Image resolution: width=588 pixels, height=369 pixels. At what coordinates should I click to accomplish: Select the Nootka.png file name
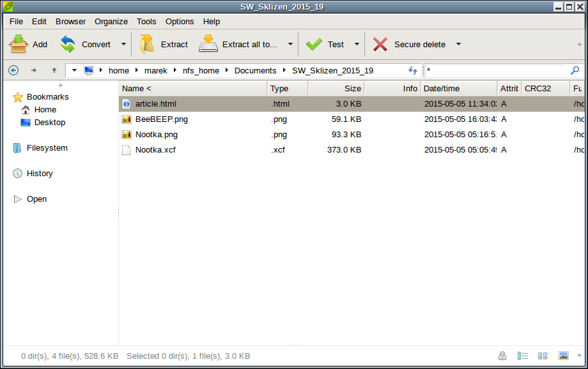157,135
